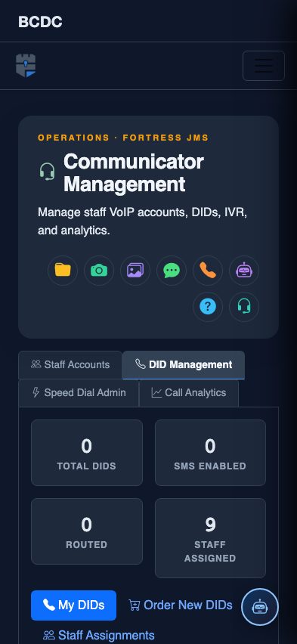Open the purple image gallery icon
Image resolution: width=297 pixels, height=644 pixels.
[x=135, y=271]
